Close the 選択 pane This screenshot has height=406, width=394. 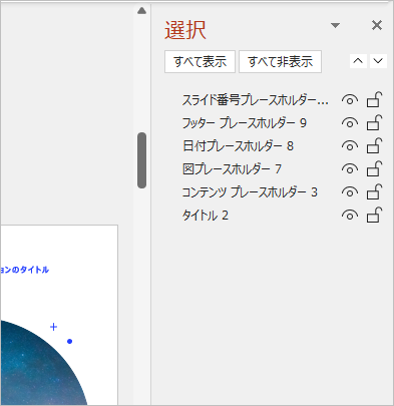click(377, 25)
